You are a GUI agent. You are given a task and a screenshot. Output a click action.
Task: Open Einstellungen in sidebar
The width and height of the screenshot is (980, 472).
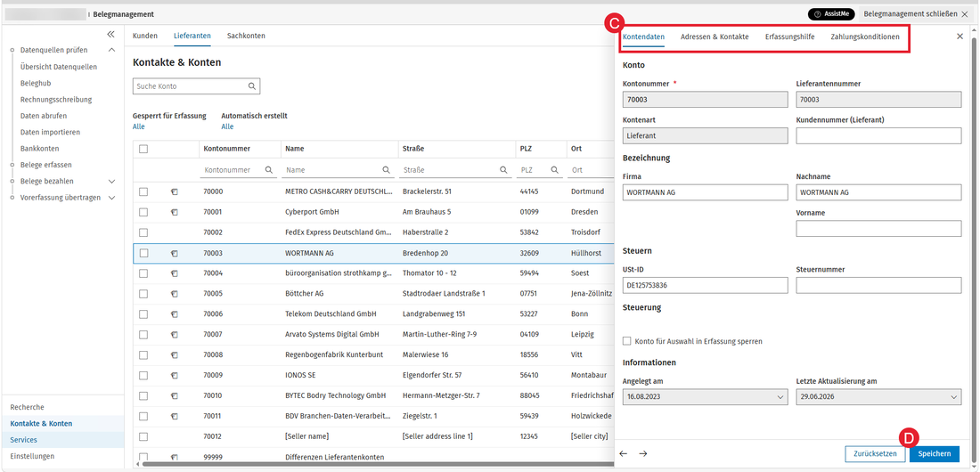point(32,456)
